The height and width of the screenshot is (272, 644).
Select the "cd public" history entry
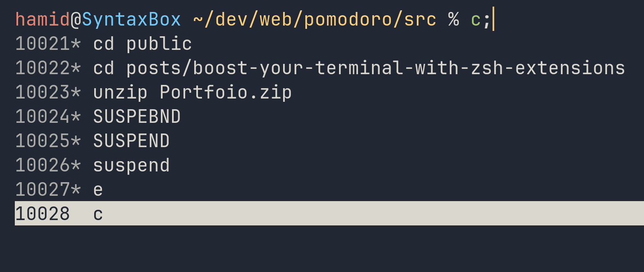(142, 44)
